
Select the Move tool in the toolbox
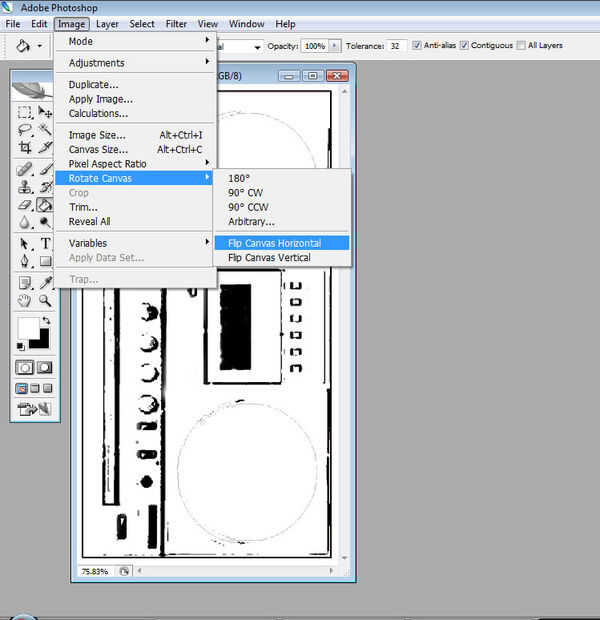(x=45, y=112)
